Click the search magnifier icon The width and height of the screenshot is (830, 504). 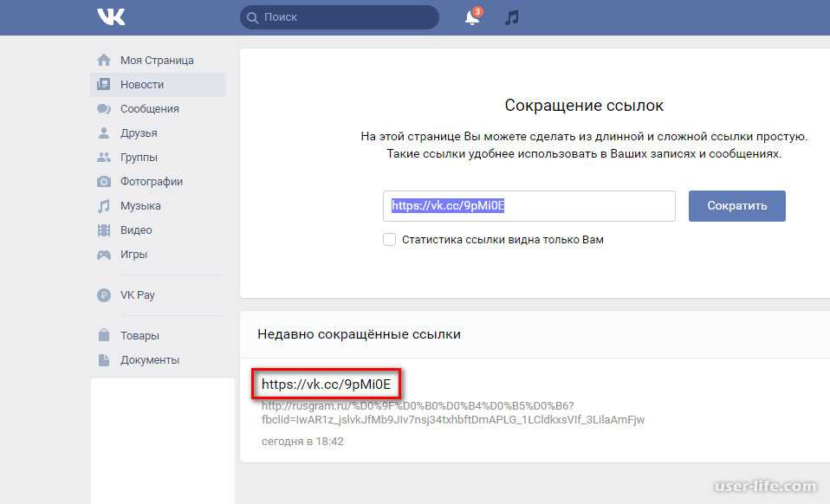coord(252,17)
